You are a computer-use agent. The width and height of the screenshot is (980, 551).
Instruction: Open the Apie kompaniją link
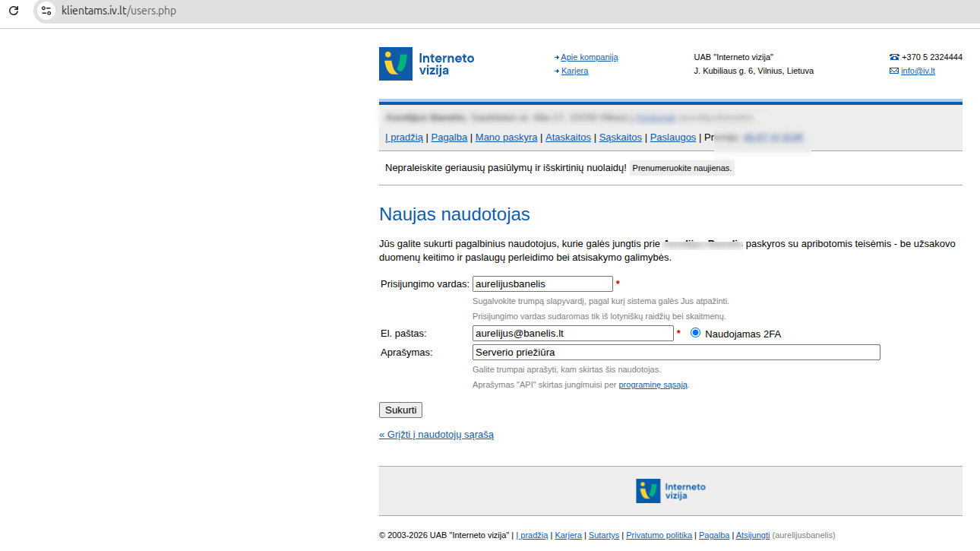pos(590,57)
